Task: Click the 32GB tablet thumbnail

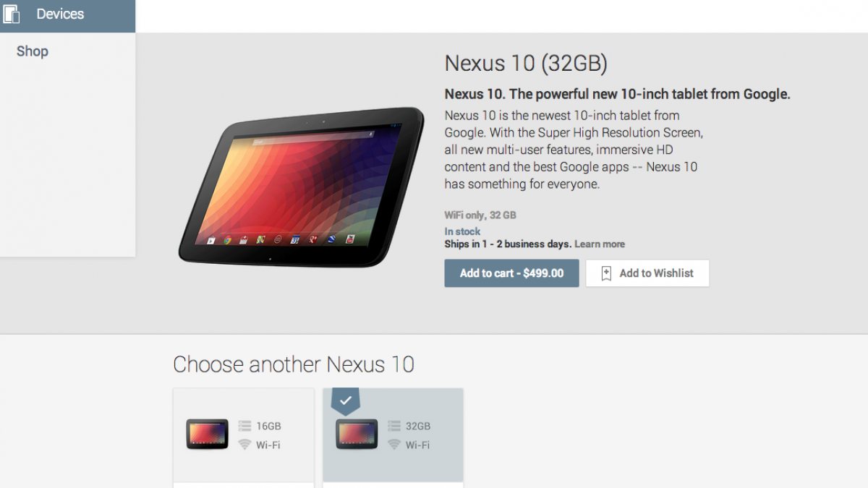Action: 357,435
